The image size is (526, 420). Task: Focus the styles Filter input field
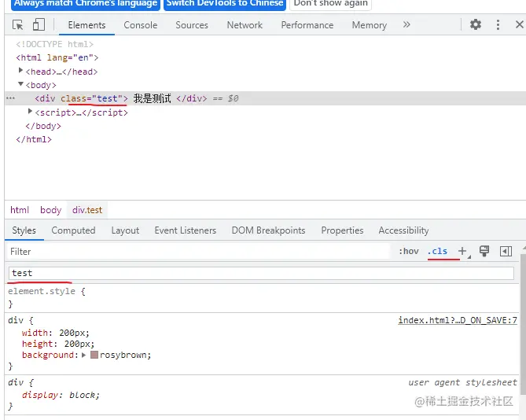point(198,252)
